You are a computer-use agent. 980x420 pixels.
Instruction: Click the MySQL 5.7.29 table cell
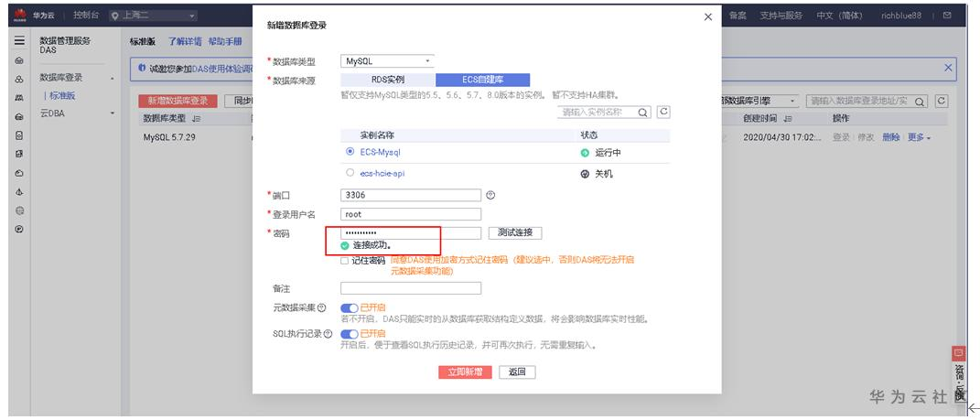click(169, 137)
